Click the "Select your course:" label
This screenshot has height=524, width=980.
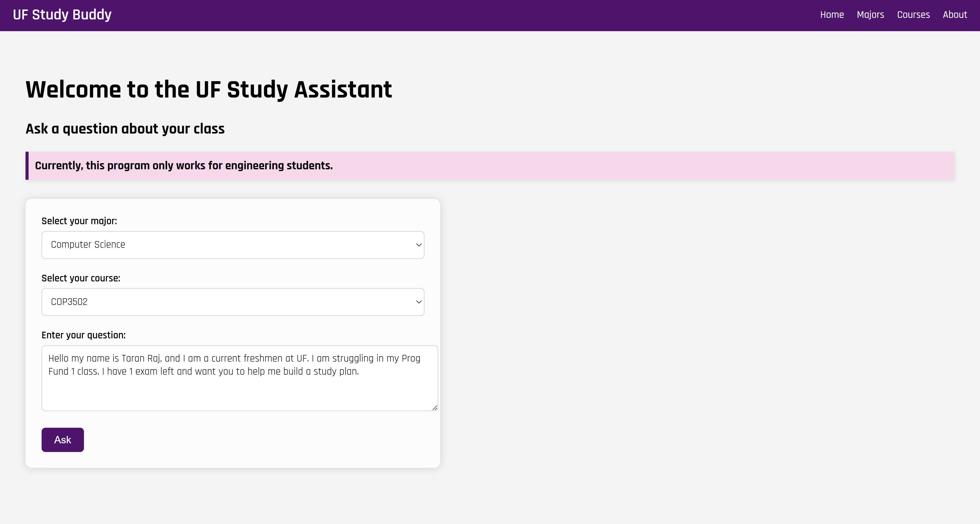click(81, 278)
